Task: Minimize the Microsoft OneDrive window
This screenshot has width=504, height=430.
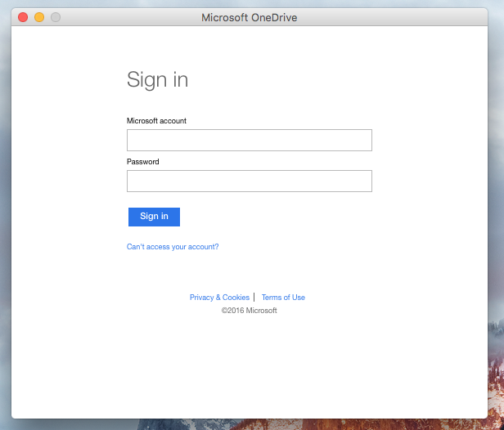Action: click(39, 17)
